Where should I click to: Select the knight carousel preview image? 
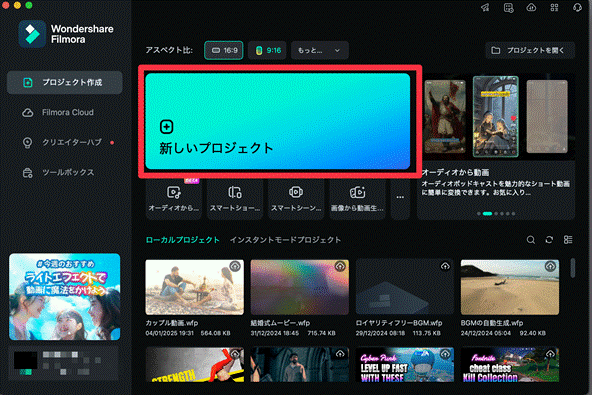(445, 116)
